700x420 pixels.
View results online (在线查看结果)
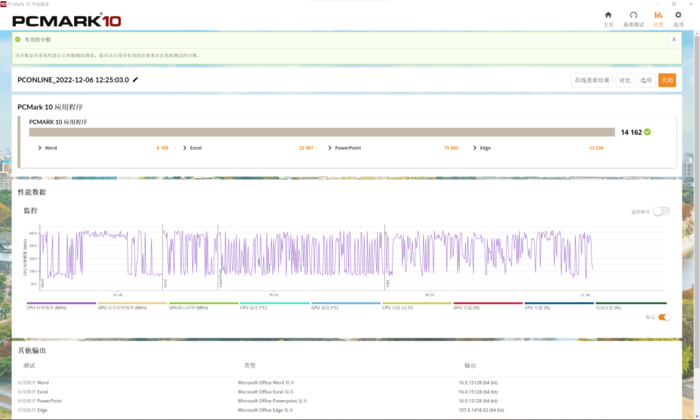(592, 80)
